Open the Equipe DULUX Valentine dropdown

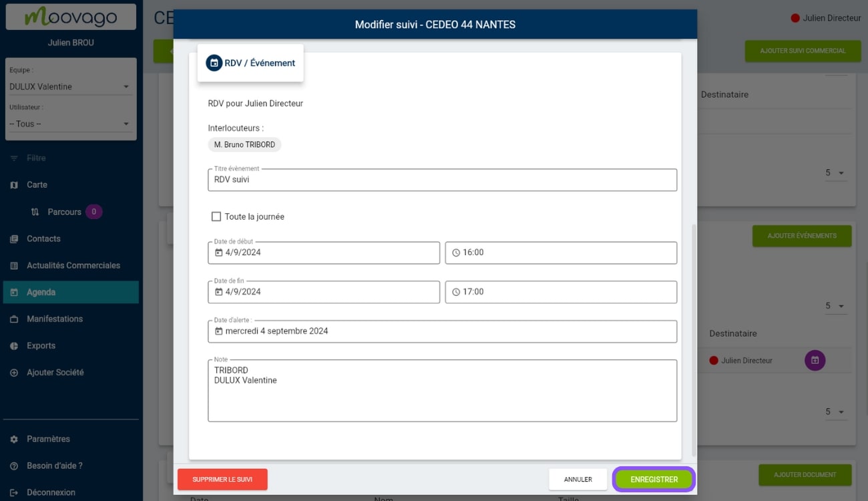(70, 87)
